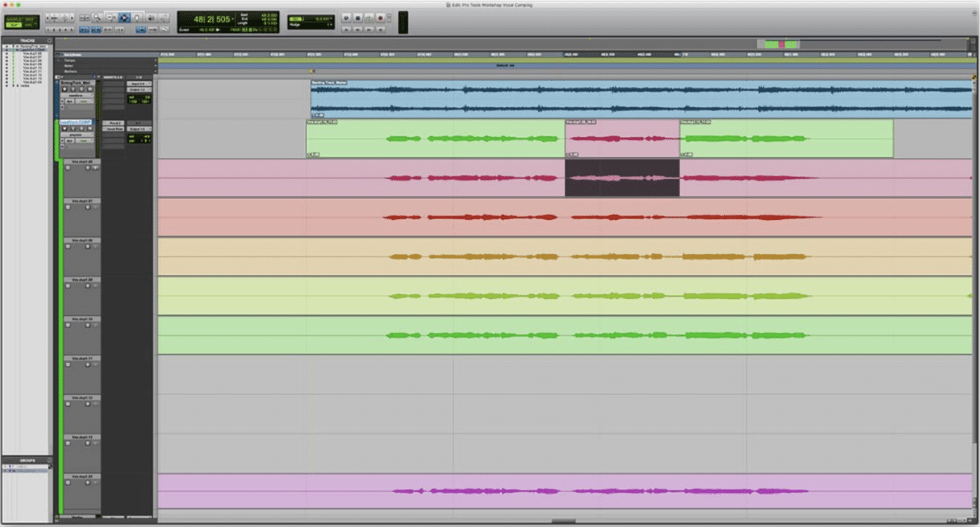Open main counter format dropdown arrow
Screen dimensions: 980x527
pyautogui.click(x=233, y=19)
